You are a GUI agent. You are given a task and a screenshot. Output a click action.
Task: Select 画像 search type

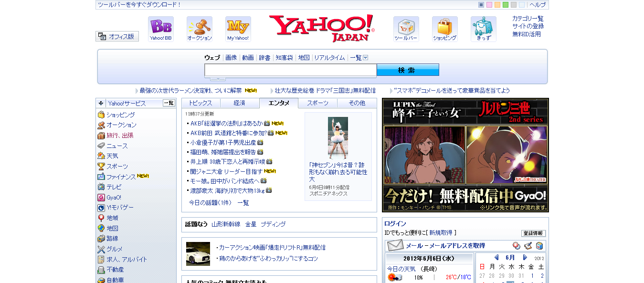click(231, 58)
